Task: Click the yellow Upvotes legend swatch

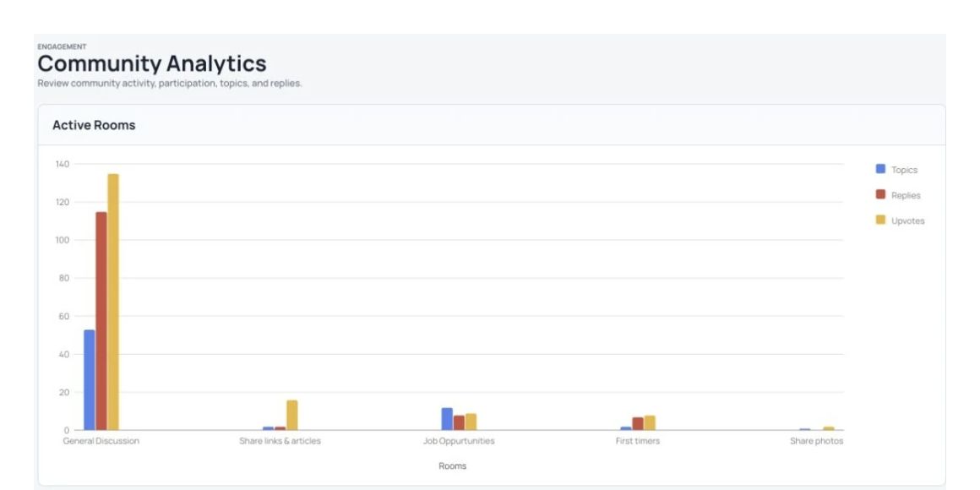Action: pos(880,220)
